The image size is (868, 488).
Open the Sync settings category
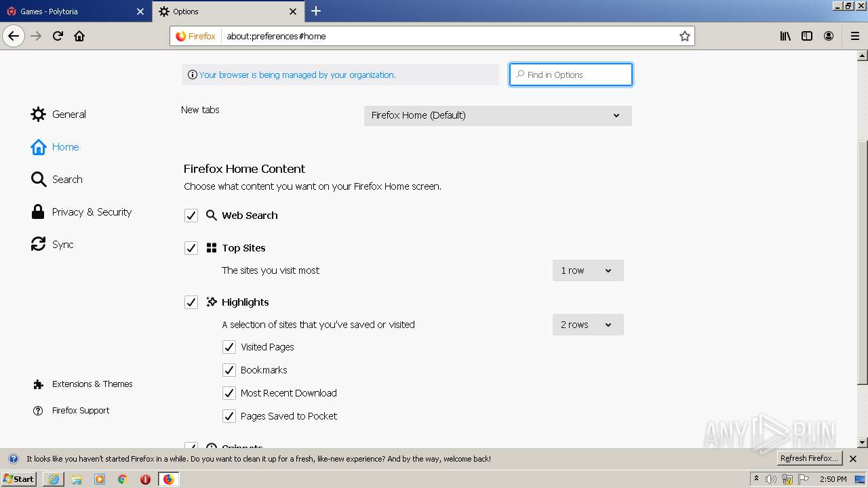(52, 245)
